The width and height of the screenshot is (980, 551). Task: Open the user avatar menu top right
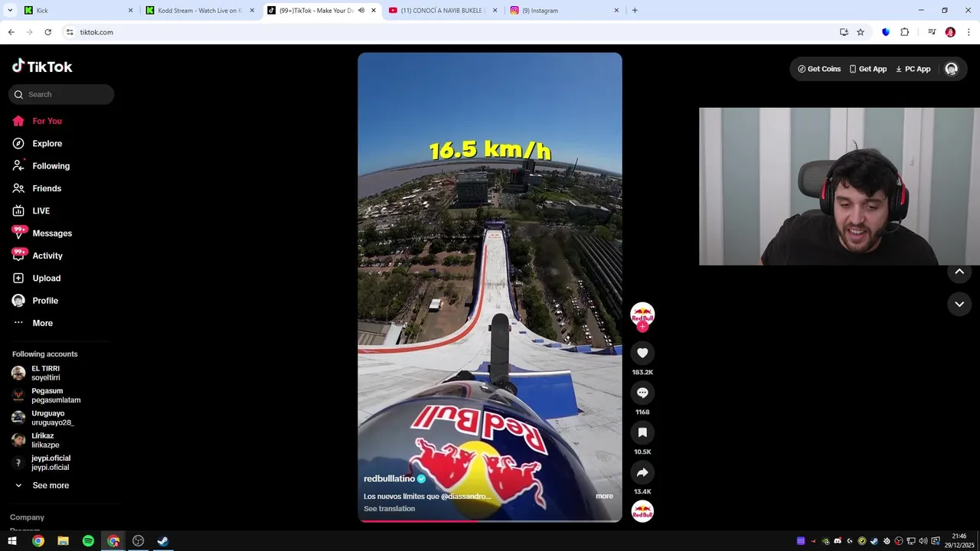(951, 69)
